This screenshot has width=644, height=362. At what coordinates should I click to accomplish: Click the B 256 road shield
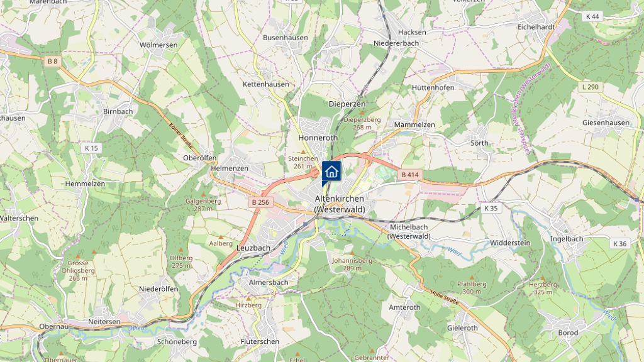point(261,202)
